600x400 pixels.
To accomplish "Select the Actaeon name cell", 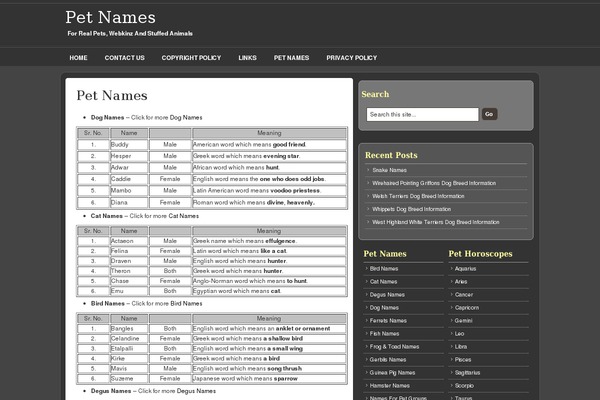I will click(129, 241).
